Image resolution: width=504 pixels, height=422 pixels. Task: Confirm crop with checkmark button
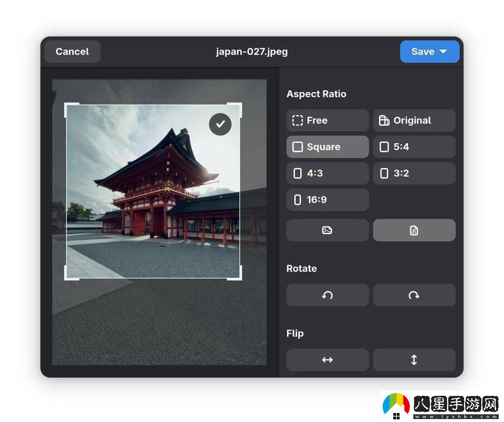[x=220, y=124]
